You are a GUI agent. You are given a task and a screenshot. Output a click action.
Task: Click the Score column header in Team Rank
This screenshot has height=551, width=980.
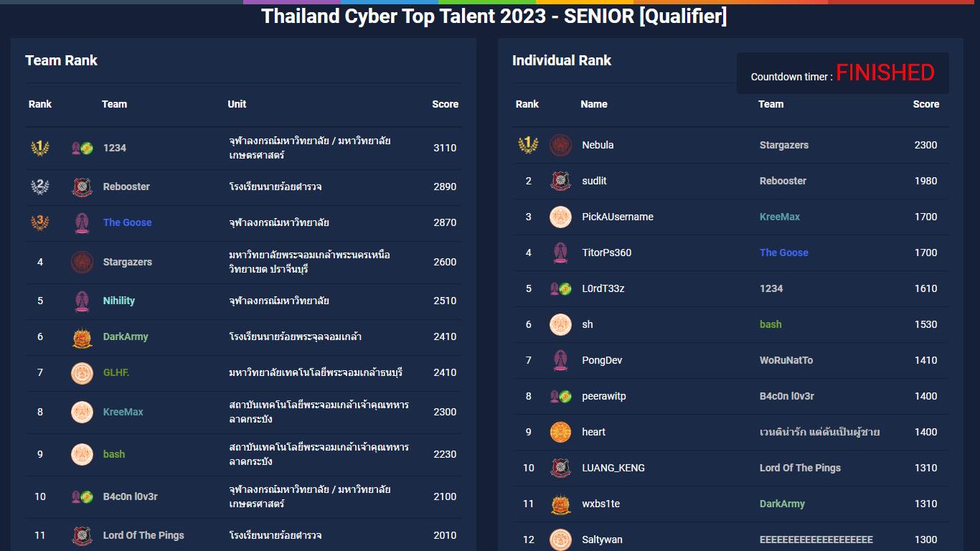(445, 104)
